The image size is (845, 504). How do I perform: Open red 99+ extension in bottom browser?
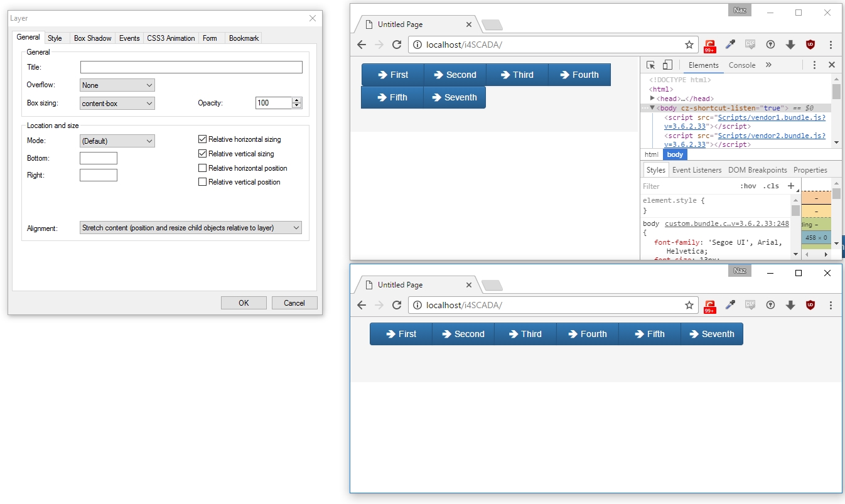(710, 306)
